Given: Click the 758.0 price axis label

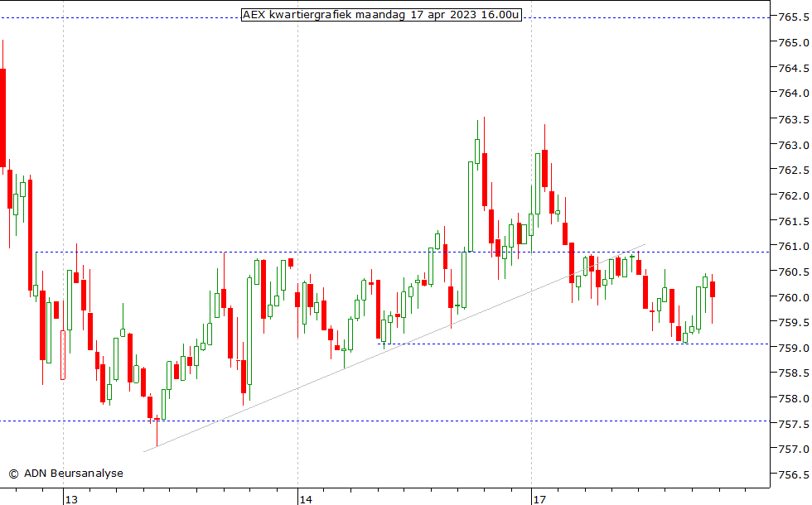Looking at the screenshot, I should pyautogui.click(x=795, y=398).
